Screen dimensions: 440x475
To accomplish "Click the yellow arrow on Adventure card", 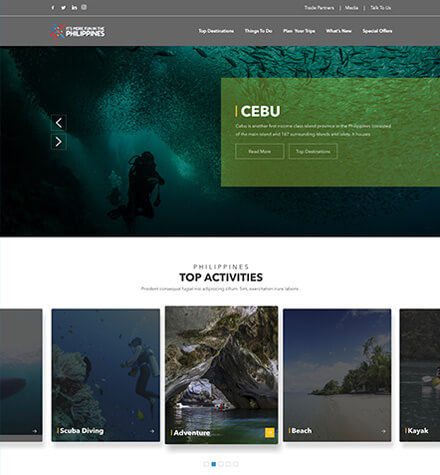I will 270,432.
